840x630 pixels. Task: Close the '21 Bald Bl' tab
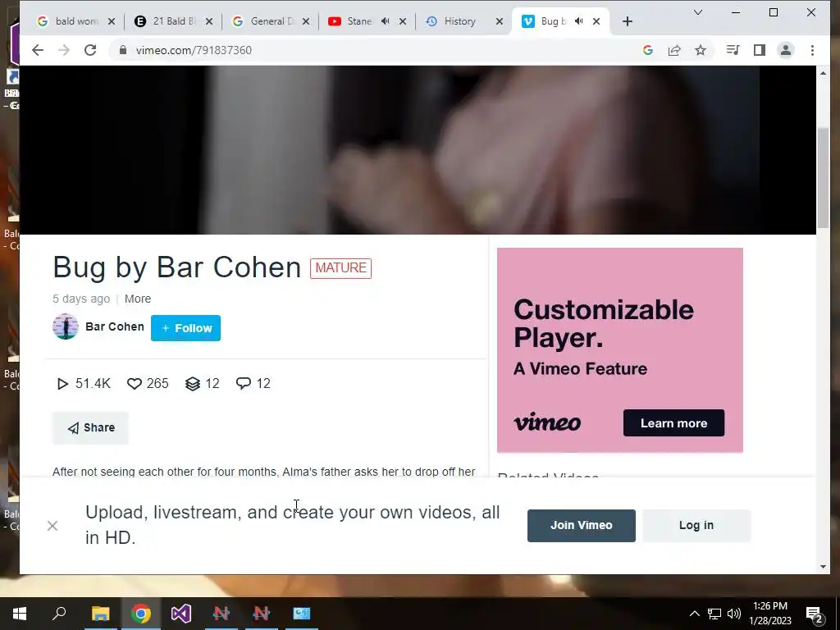(209, 21)
